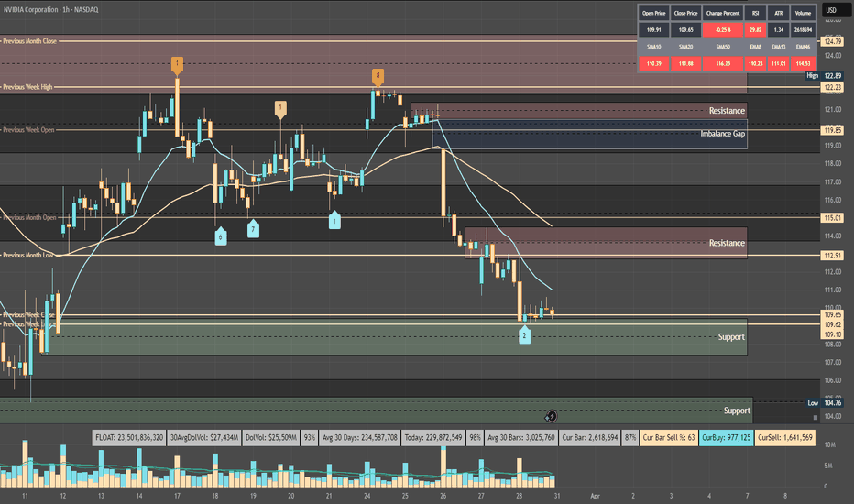
Task: Click the lightning flash icon near the lower Support zone
Action: click(x=552, y=417)
